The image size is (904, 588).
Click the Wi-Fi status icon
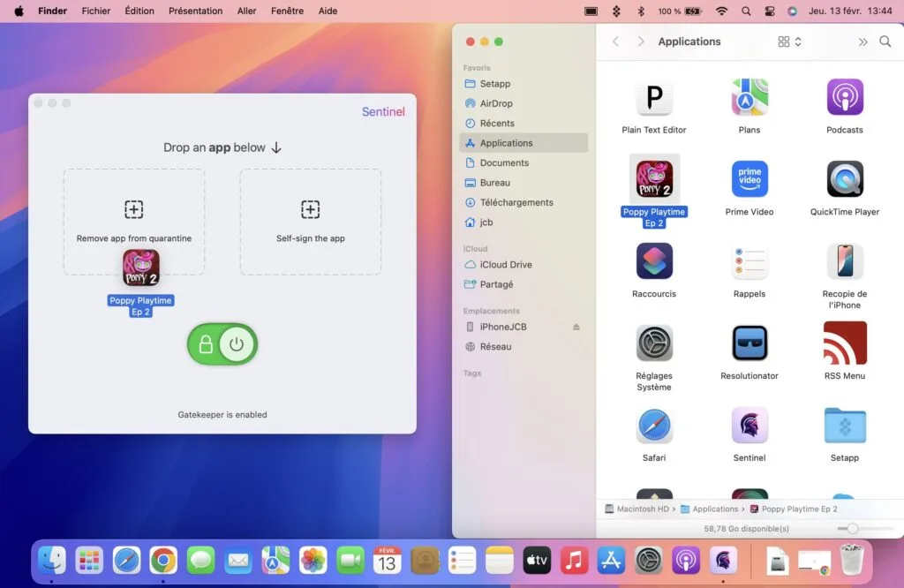click(x=721, y=11)
